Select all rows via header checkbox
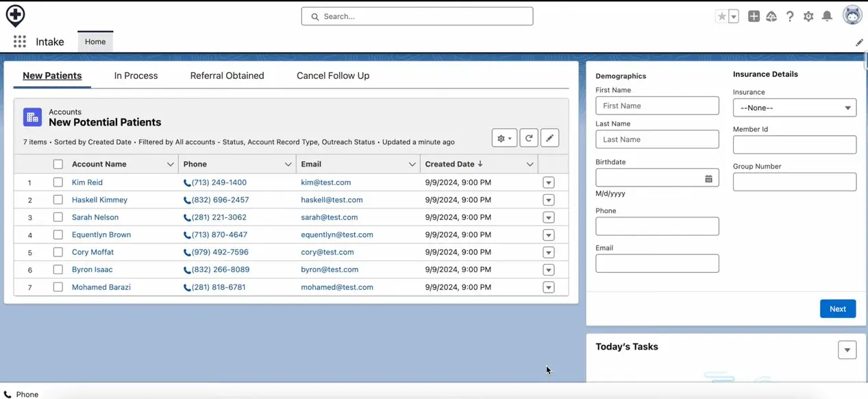The width and height of the screenshot is (868, 399). pyautogui.click(x=58, y=164)
